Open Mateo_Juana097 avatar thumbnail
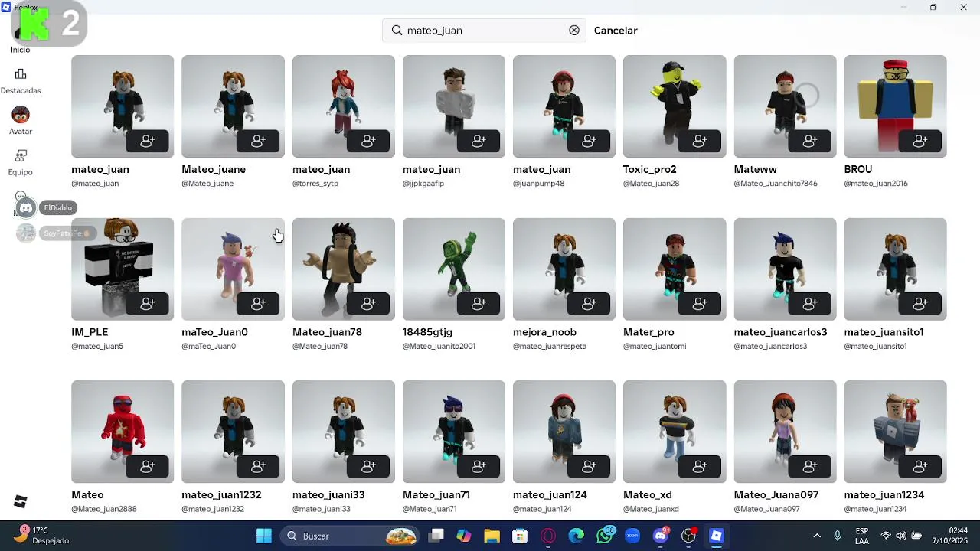This screenshot has height=551, width=980. click(785, 431)
